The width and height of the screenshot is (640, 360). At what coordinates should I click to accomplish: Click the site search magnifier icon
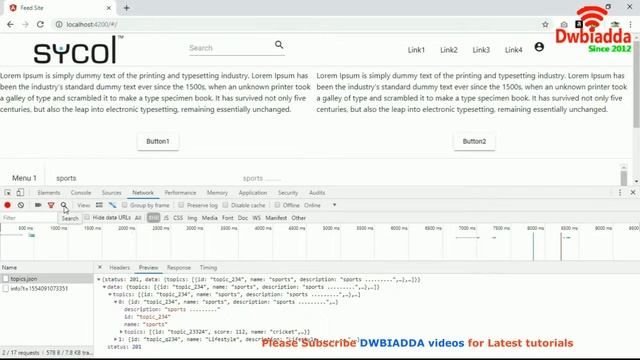279,44
